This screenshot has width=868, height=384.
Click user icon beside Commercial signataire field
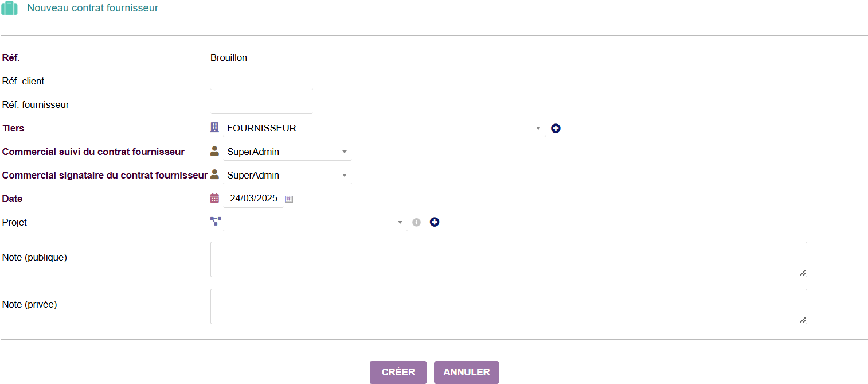[x=215, y=174]
